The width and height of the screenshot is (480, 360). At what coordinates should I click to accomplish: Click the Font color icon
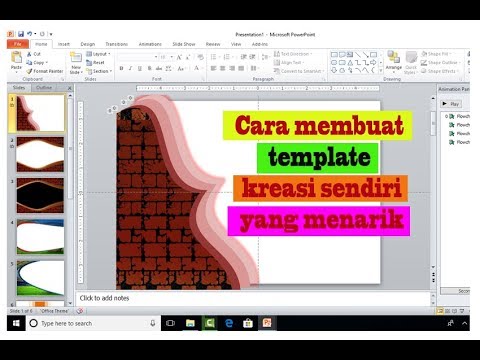click(x=197, y=68)
